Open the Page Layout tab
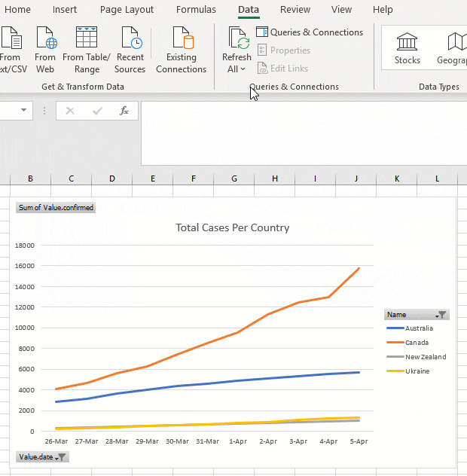The width and height of the screenshot is (467, 476). click(127, 9)
